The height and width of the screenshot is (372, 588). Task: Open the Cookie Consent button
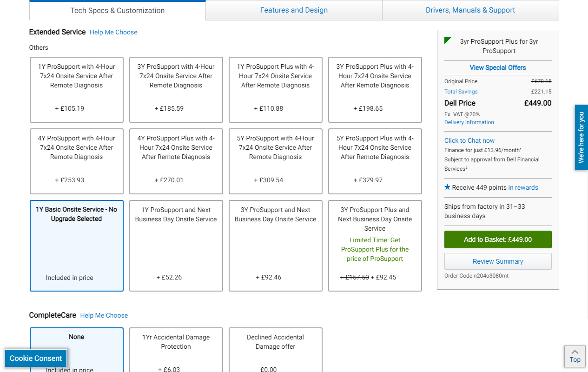click(x=36, y=358)
